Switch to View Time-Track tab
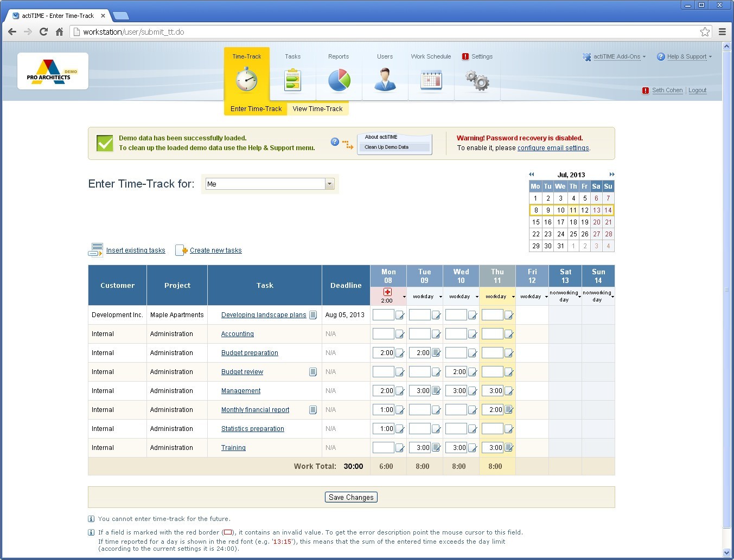Screen dimensions: 734x560 click(317, 109)
